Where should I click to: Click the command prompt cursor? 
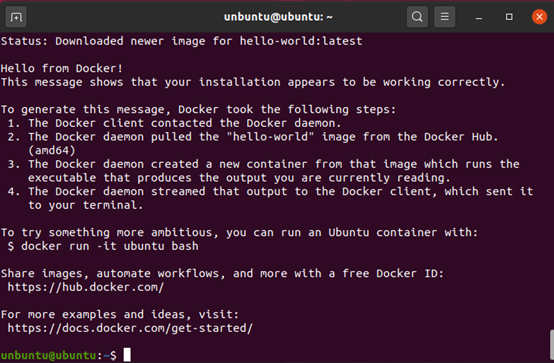(x=127, y=355)
